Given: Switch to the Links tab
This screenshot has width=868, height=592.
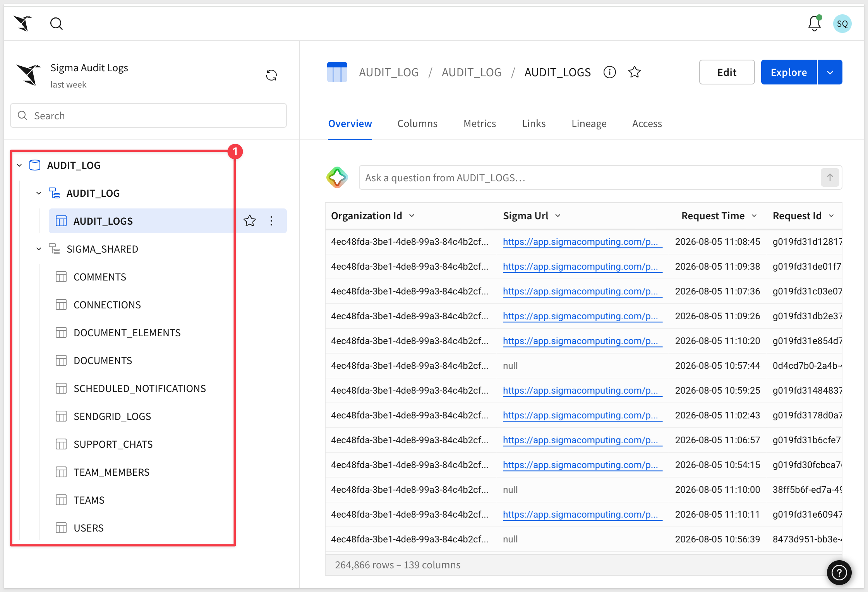Looking at the screenshot, I should [x=534, y=124].
